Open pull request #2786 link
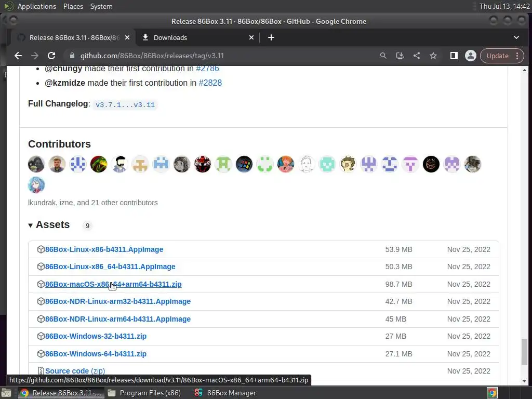 tap(208, 69)
